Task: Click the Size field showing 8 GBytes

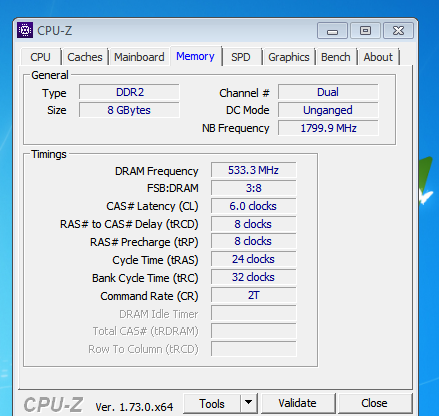Action: tap(129, 110)
